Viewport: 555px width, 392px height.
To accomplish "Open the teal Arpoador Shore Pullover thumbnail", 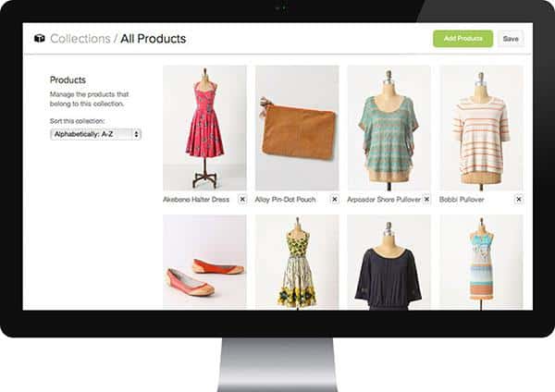I will [388, 127].
